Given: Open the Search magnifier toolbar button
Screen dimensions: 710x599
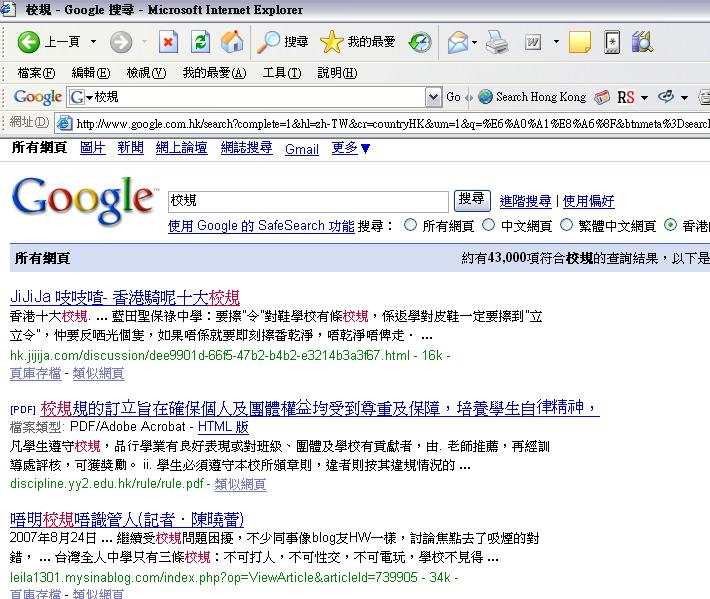Looking at the screenshot, I should [282, 42].
